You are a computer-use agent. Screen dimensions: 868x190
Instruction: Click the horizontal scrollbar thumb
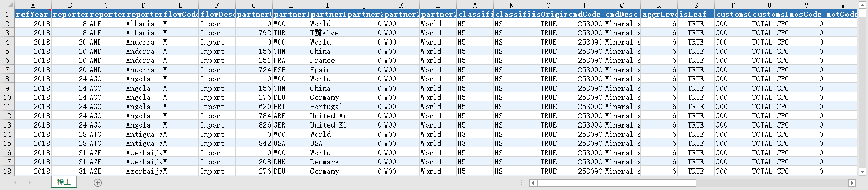[x=616, y=183]
